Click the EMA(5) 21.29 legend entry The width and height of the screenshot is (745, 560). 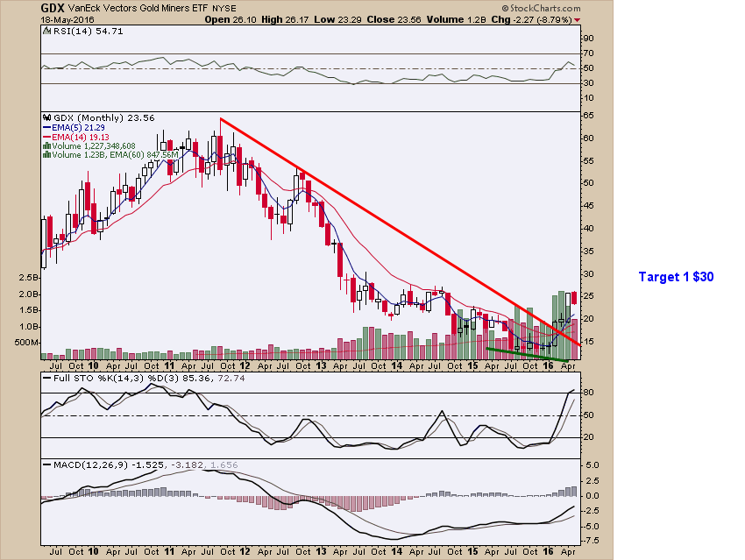[74, 127]
